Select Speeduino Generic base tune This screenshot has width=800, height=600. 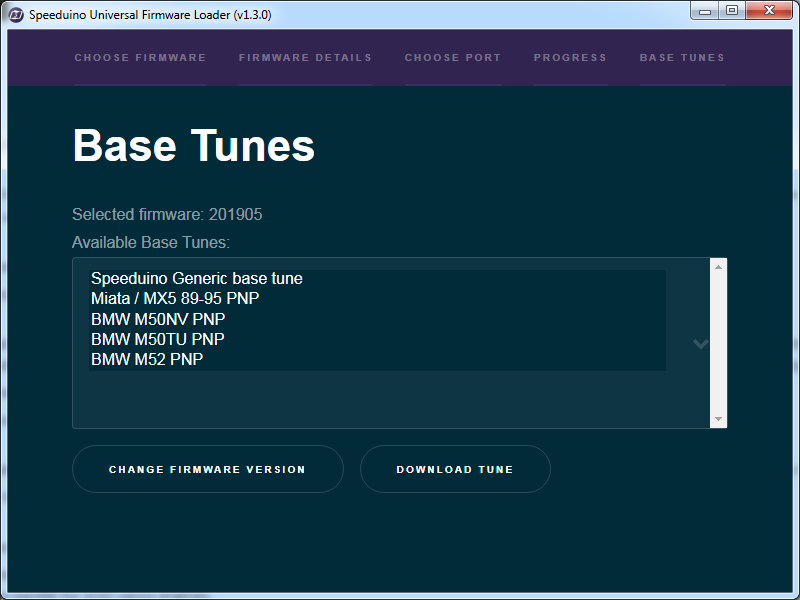[197, 279]
